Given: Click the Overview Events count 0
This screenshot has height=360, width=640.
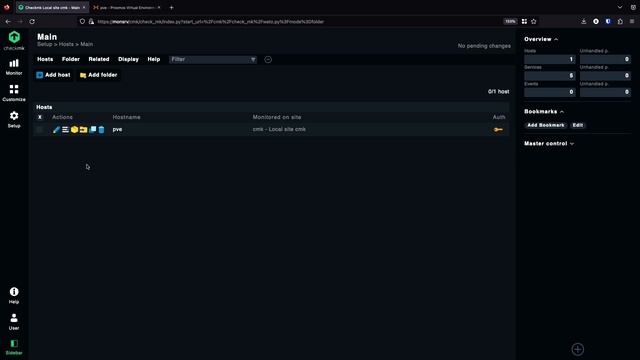Looking at the screenshot, I should pos(549,92).
